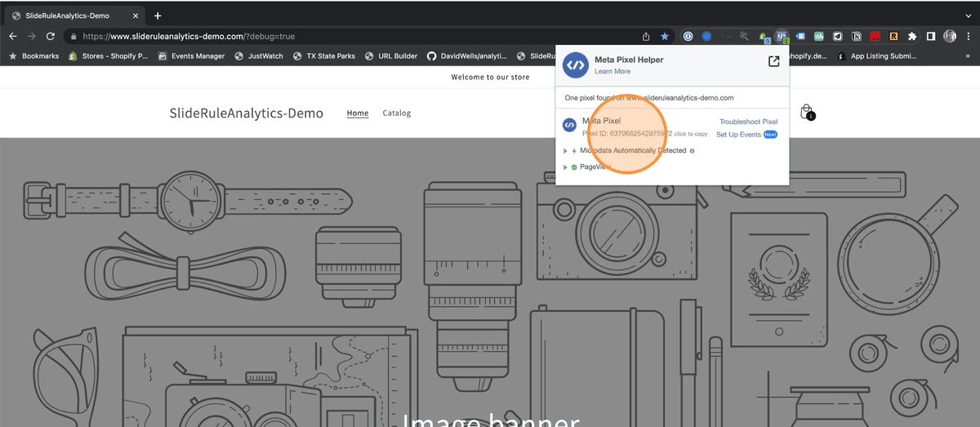This screenshot has width=980, height=427.
Task: Click the Microdata info icon
Action: click(693, 151)
